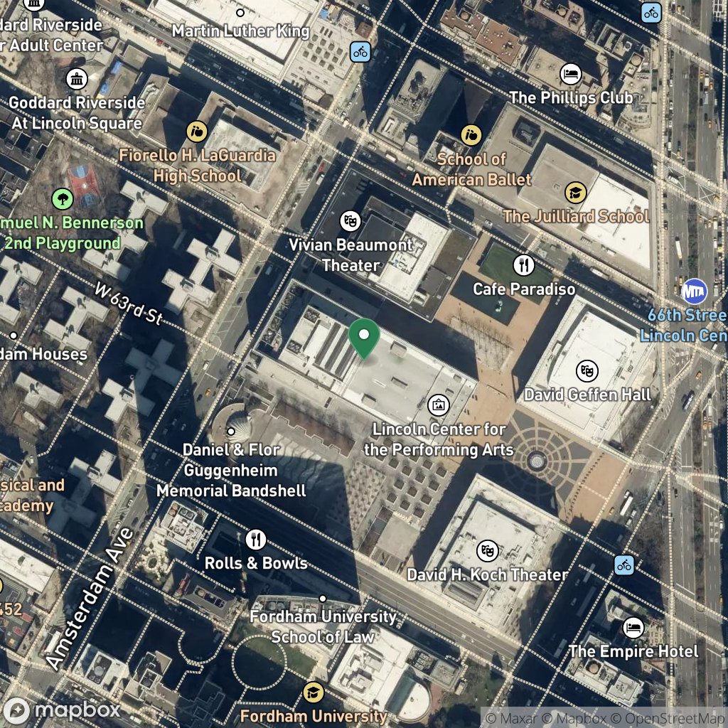Click "Fordham University School of Law" label
728x728 pixels.
[323, 626]
